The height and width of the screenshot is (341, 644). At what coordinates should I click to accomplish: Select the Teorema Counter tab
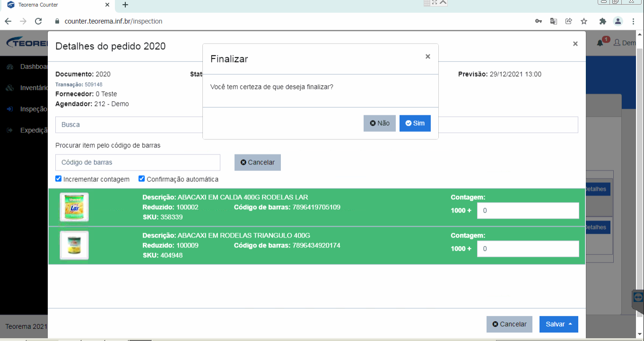pos(57,5)
